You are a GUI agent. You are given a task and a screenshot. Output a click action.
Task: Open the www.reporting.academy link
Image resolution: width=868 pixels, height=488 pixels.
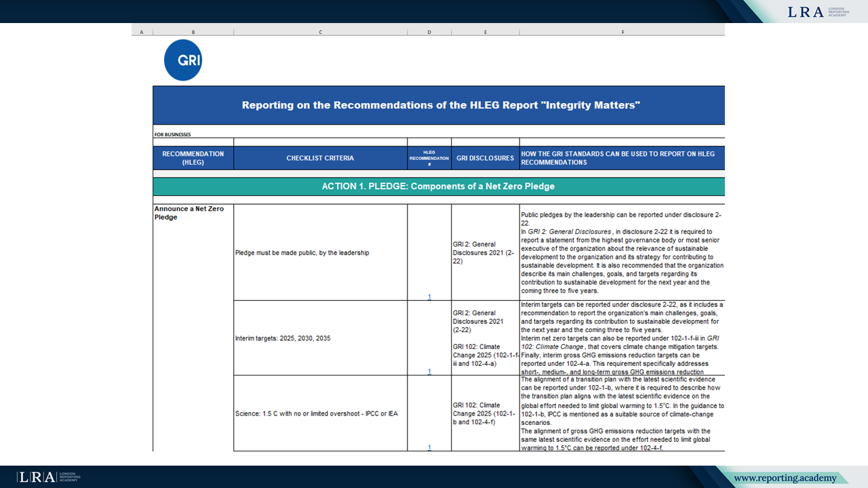pos(785,478)
